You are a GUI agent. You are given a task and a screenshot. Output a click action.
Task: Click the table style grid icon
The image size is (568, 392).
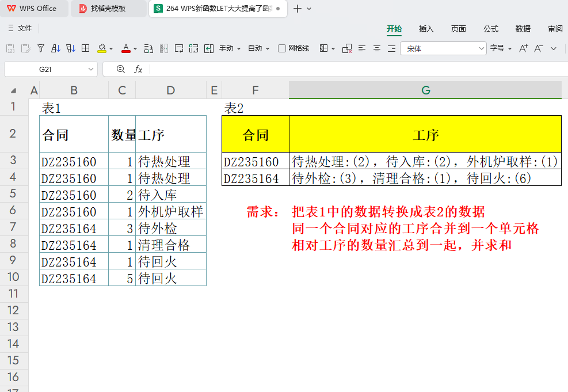click(324, 48)
